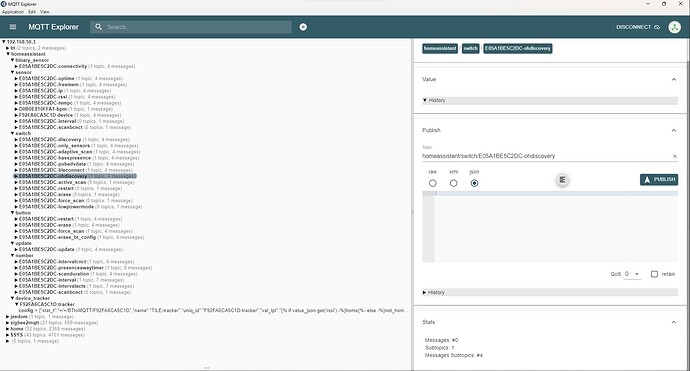Click the homeassistant breadcrumb chip
Image resolution: width=690 pixels, height=371 pixels.
click(x=440, y=48)
